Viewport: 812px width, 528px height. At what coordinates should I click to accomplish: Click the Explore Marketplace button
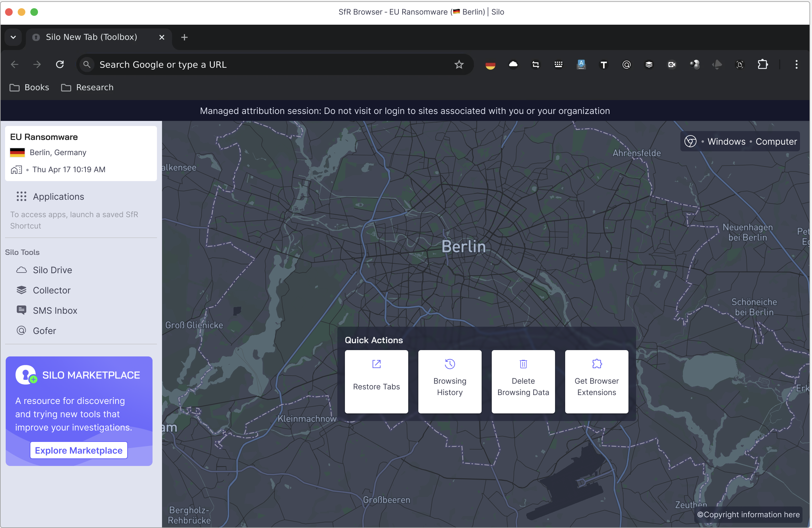click(79, 450)
